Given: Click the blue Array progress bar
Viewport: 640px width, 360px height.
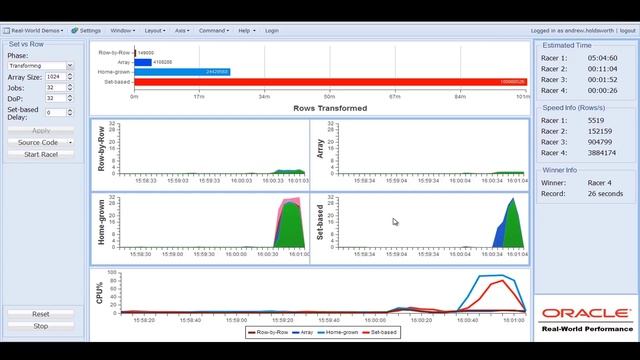Looking at the screenshot, I should [x=143, y=62].
